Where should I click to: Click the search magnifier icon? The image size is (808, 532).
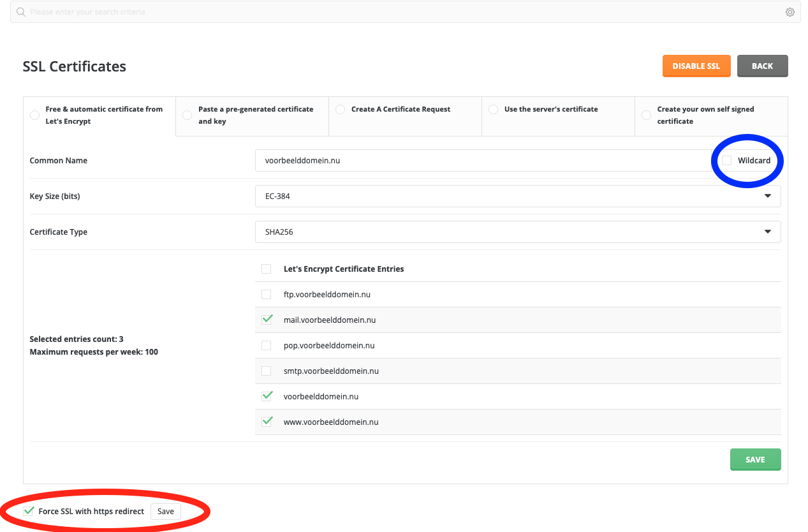coord(21,12)
